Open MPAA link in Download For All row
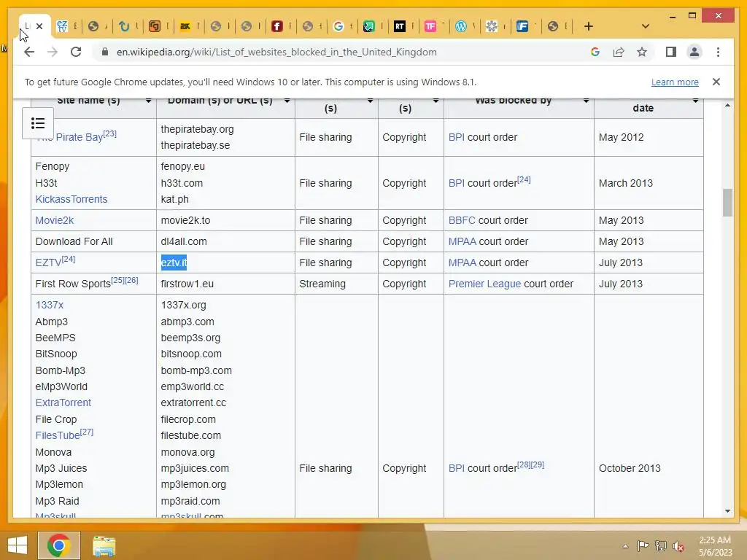The width and height of the screenshot is (747, 560). (x=462, y=241)
